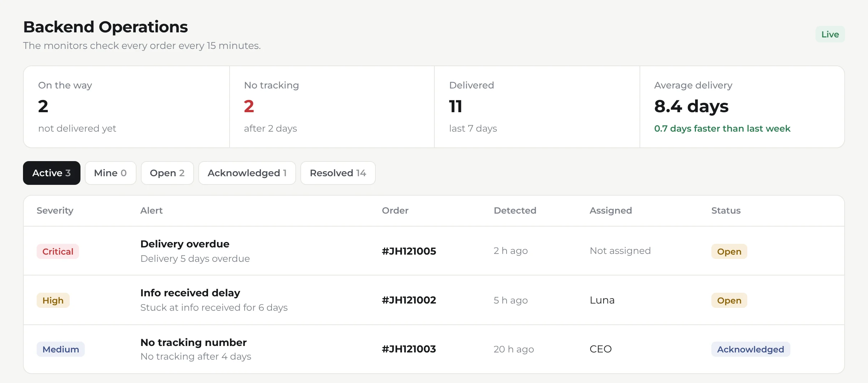The width and height of the screenshot is (868, 383).
Task: Click 'Delivery 5 days overdue' description
Action: point(195,259)
